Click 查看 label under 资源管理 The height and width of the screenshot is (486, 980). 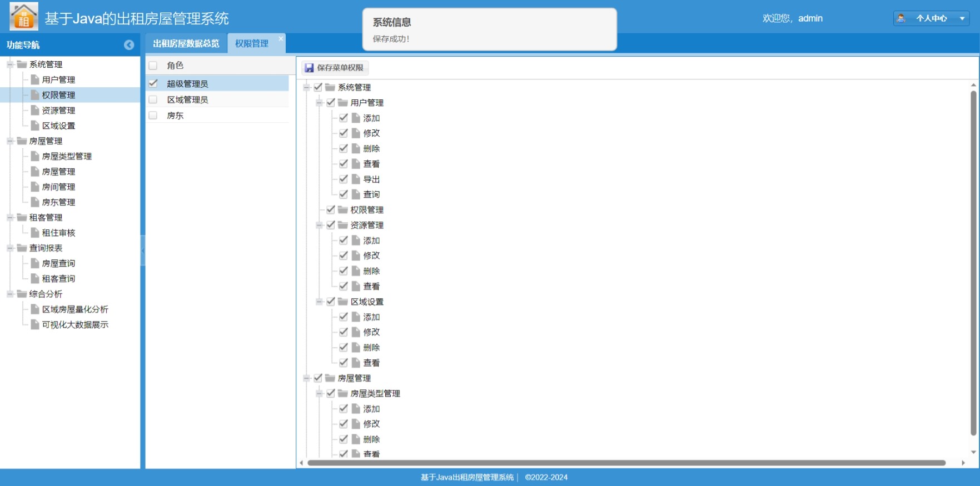[371, 286]
